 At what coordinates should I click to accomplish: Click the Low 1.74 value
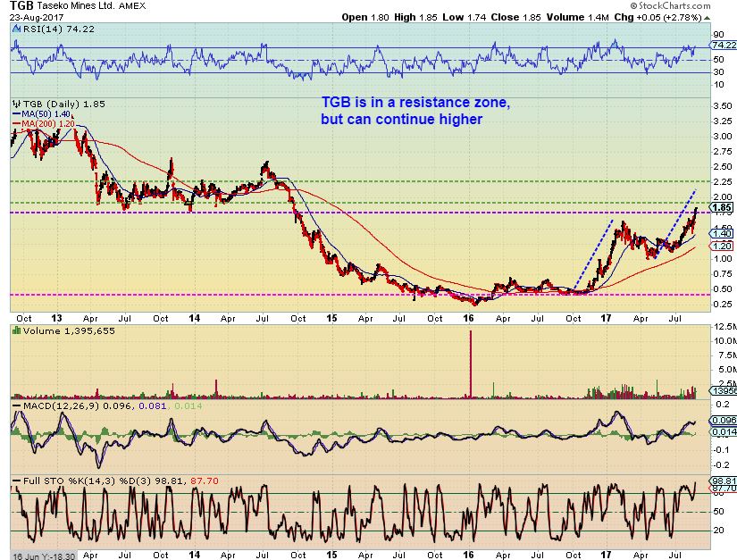pyautogui.click(x=465, y=17)
